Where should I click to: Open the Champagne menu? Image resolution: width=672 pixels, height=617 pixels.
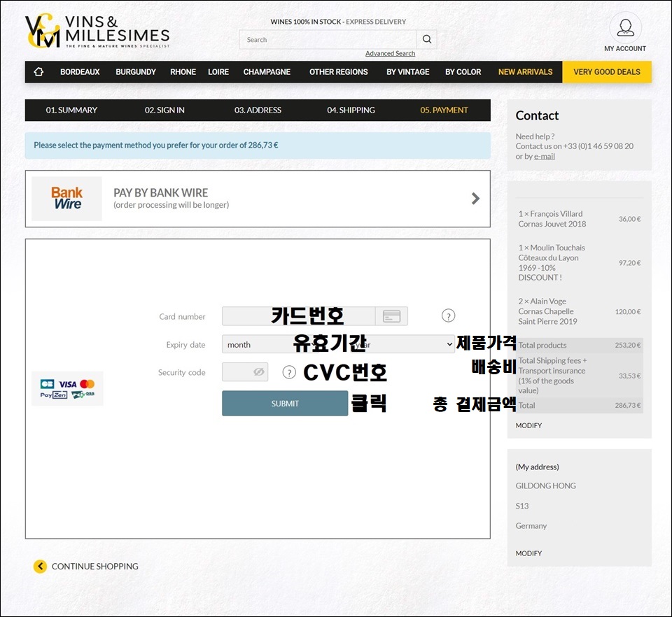click(x=267, y=72)
